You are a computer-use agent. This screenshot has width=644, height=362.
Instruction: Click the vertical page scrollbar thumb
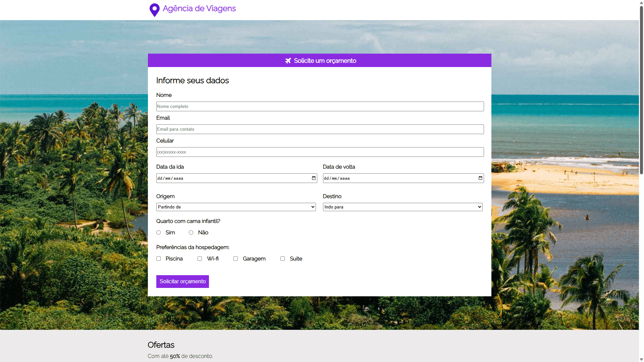(x=641, y=90)
